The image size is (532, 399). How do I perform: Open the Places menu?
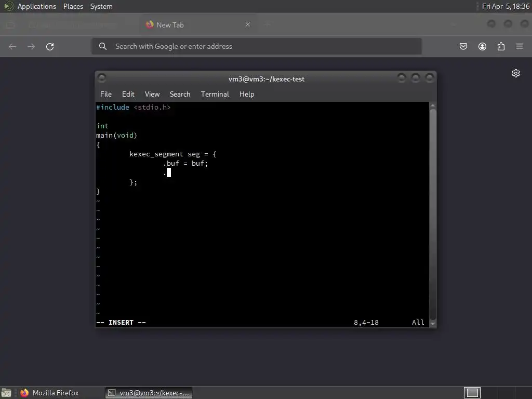[73, 6]
